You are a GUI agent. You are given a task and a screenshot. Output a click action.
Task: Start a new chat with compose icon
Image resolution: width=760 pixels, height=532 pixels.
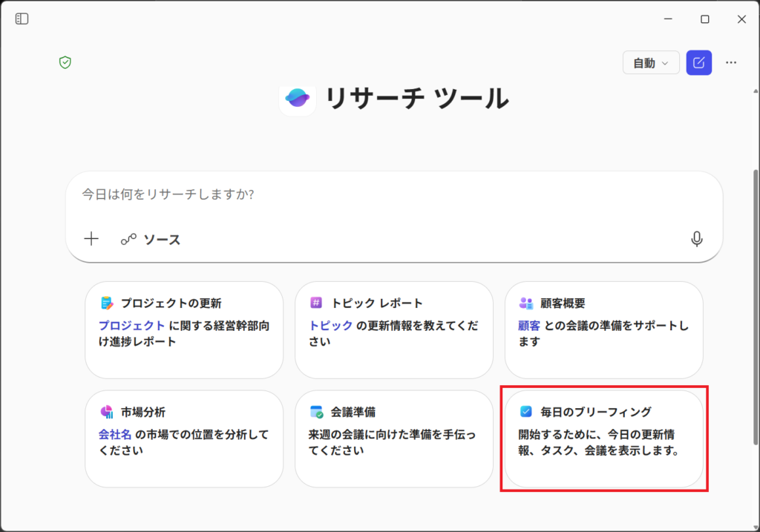(x=698, y=63)
